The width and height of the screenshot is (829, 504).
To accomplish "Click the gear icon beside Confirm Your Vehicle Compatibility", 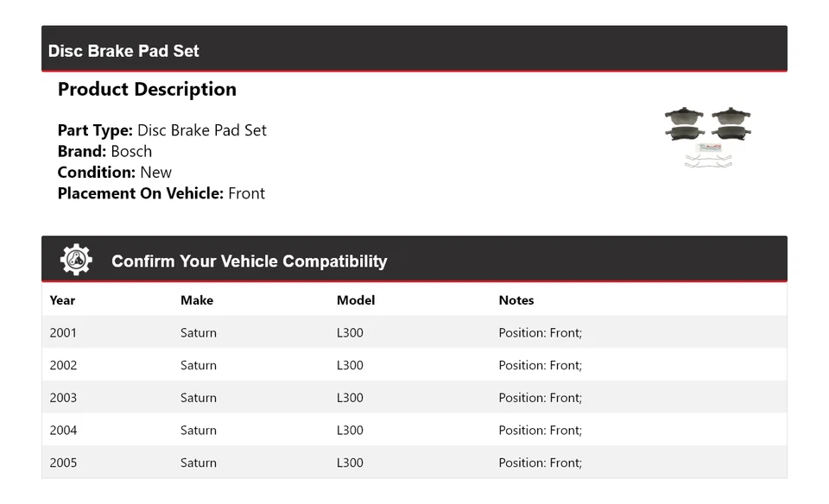I will [x=76, y=260].
